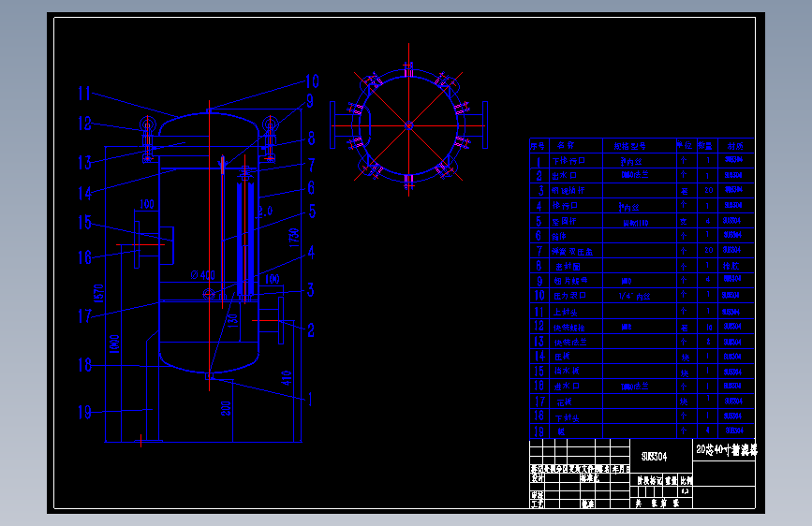Image resolution: width=812 pixels, height=526 pixels.
Task: Click the 名称 header in the parts table
Action: tap(566, 145)
